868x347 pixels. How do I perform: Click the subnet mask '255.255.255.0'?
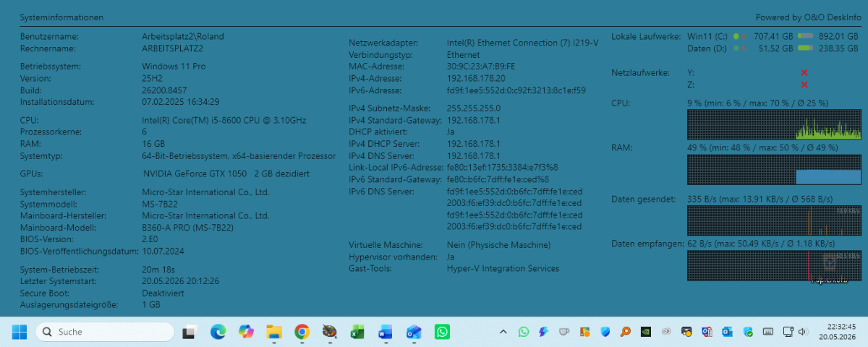point(474,108)
